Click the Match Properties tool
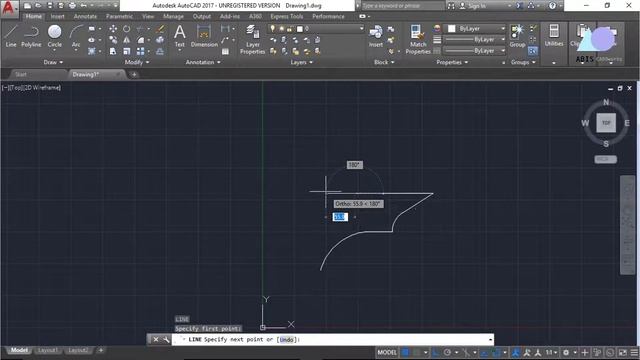Screen dimensions: 640x360 click(x=418, y=39)
